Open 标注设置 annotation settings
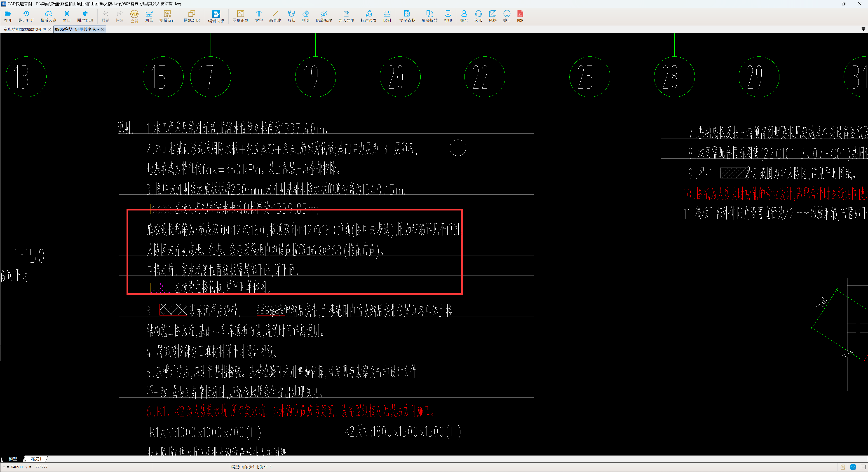This screenshot has width=868, height=472. (369, 16)
